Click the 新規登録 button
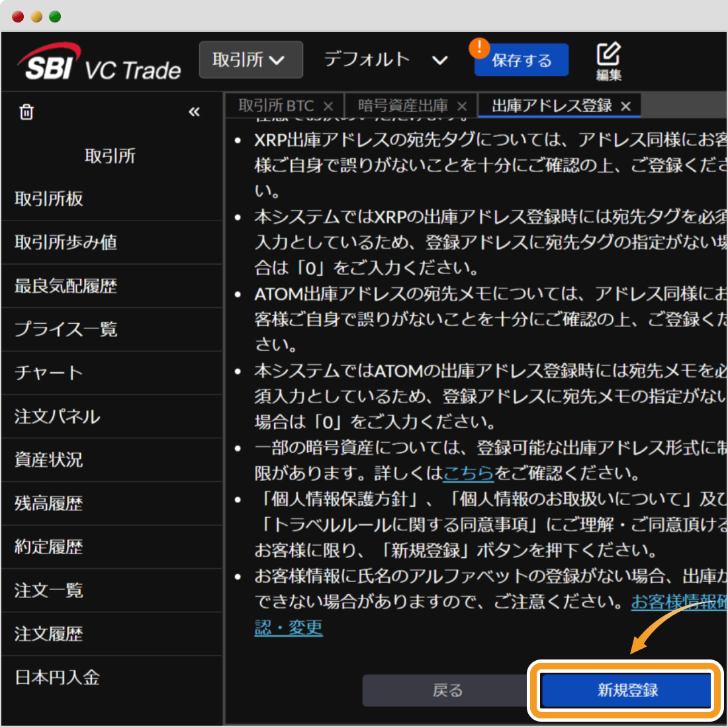 (626, 691)
